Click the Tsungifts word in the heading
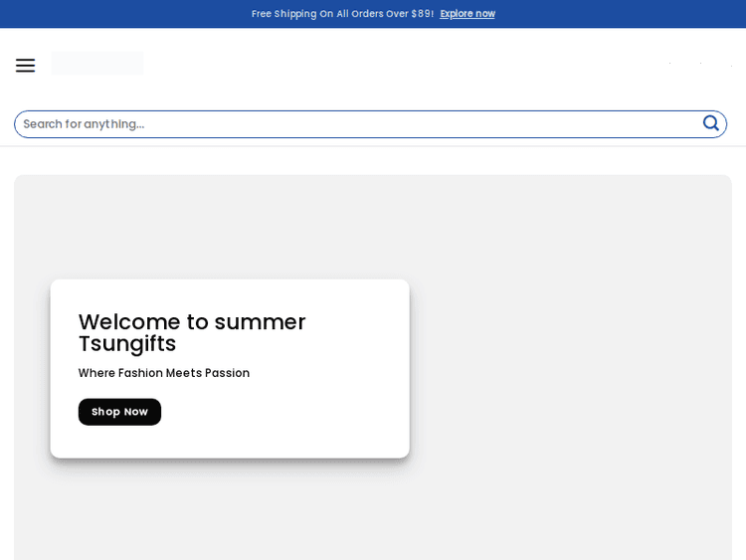The height and width of the screenshot is (560, 746). [x=127, y=344]
